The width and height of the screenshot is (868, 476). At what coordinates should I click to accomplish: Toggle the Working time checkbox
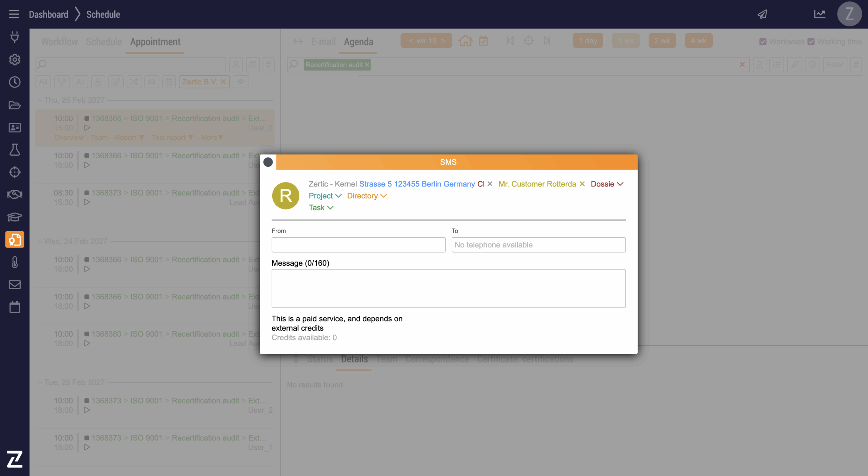[811, 42]
